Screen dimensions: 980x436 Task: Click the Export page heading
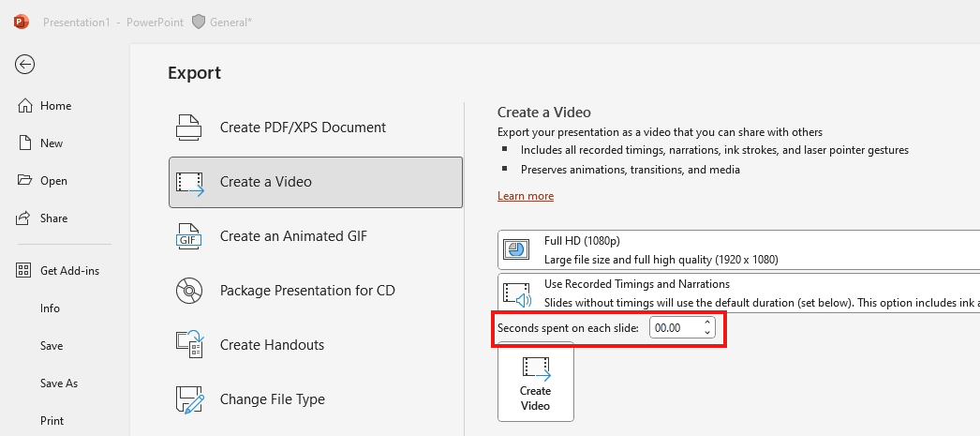click(x=194, y=72)
